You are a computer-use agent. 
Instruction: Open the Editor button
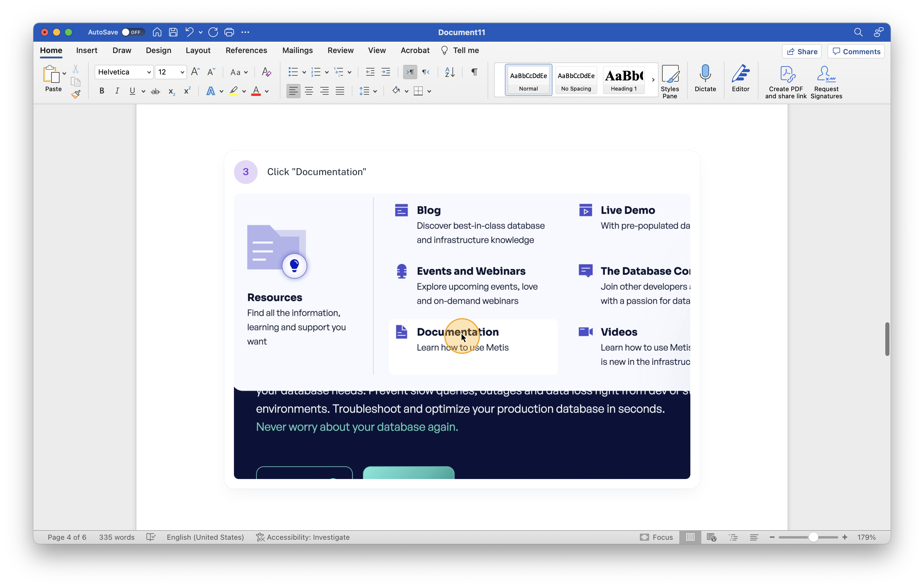tap(740, 78)
